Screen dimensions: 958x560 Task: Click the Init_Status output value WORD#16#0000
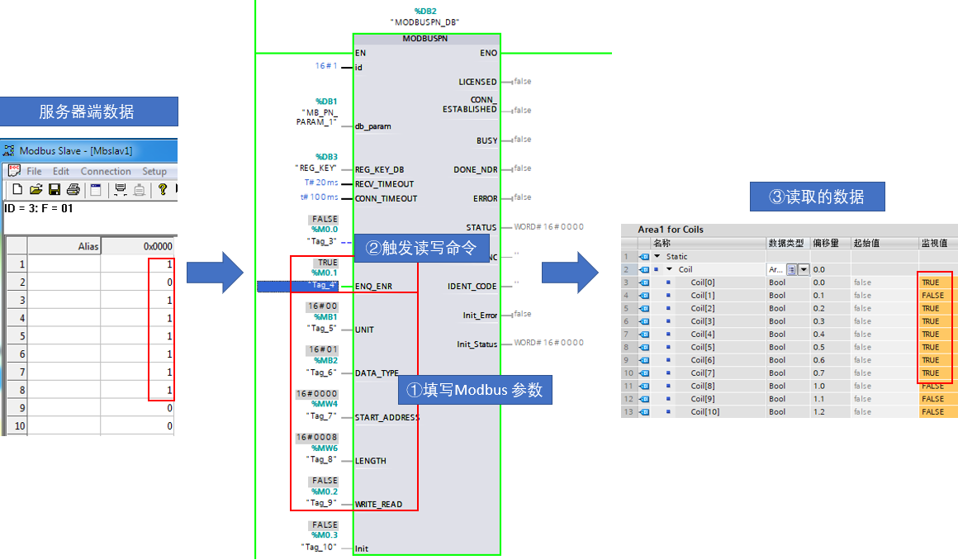click(x=548, y=342)
